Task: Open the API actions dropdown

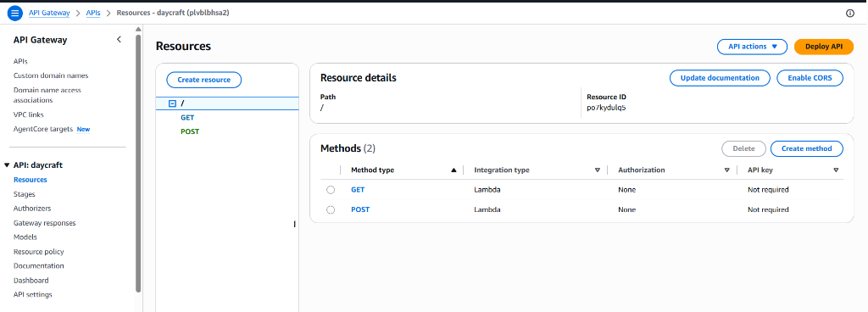Action: coord(753,47)
